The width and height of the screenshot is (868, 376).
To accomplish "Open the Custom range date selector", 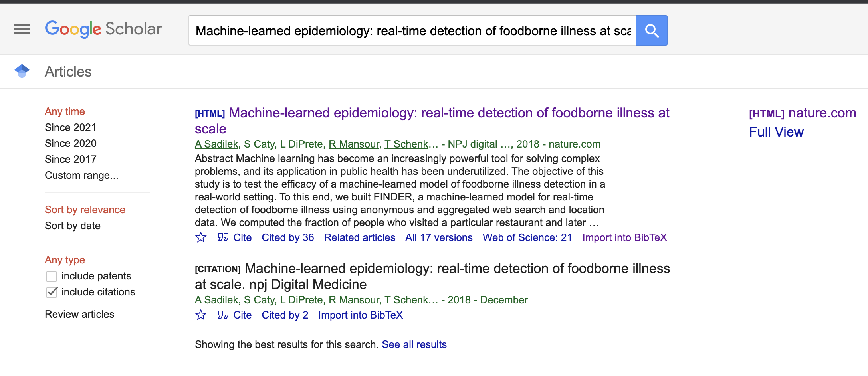I will click(81, 175).
